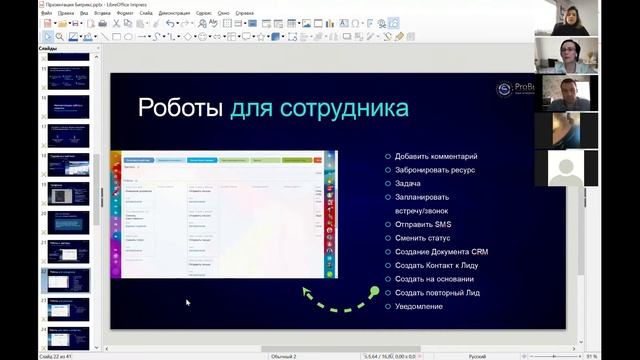This screenshot has width=640, height=360.
Task: Open the New document dropdown arrow
Action: click(x=55, y=24)
